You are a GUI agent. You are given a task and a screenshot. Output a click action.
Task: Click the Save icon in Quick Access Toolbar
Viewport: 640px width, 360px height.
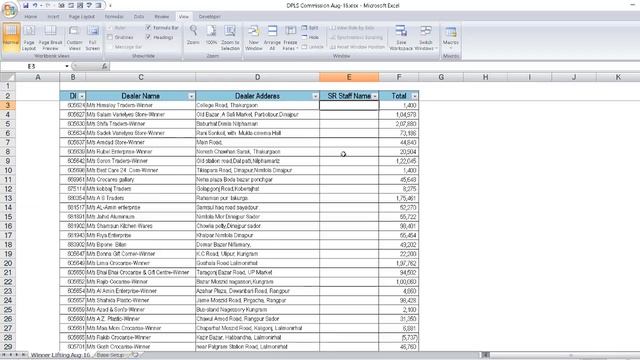pos(26,5)
